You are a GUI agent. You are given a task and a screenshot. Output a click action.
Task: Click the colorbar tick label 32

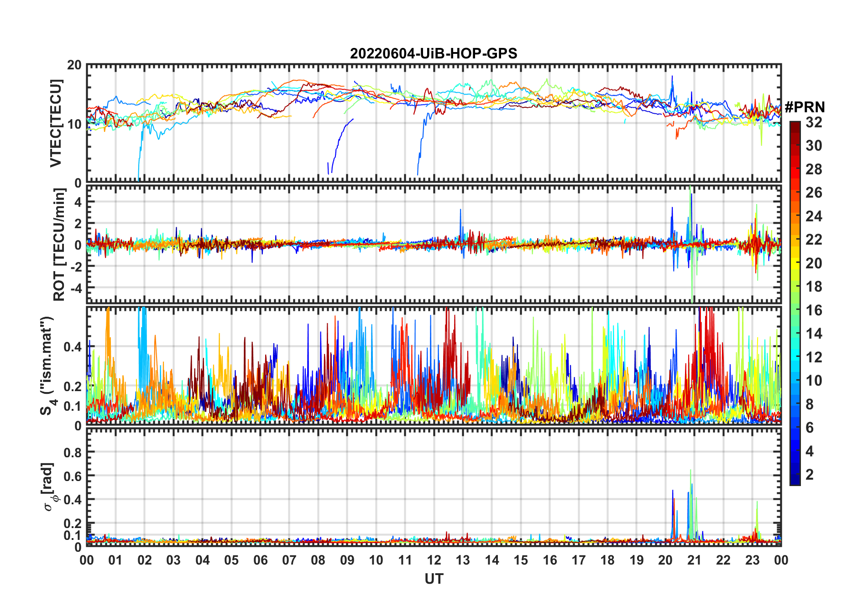tap(814, 122)
